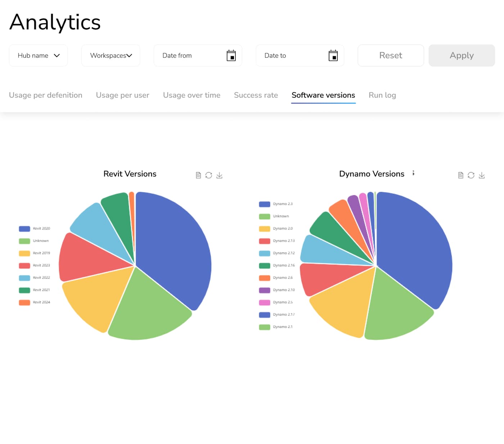Toggle the Dynamo 2.12 legend entry
The image size is (504, 444).
pos(277,253)
